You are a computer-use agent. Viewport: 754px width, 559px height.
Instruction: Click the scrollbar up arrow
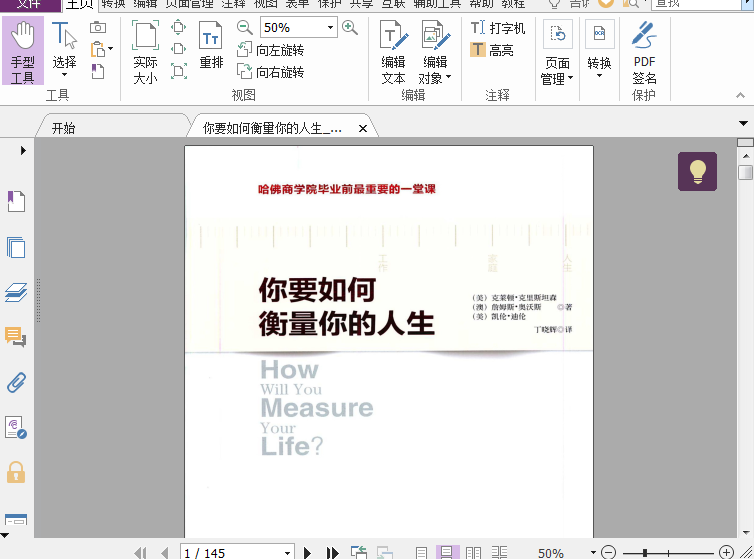point(745,156)
